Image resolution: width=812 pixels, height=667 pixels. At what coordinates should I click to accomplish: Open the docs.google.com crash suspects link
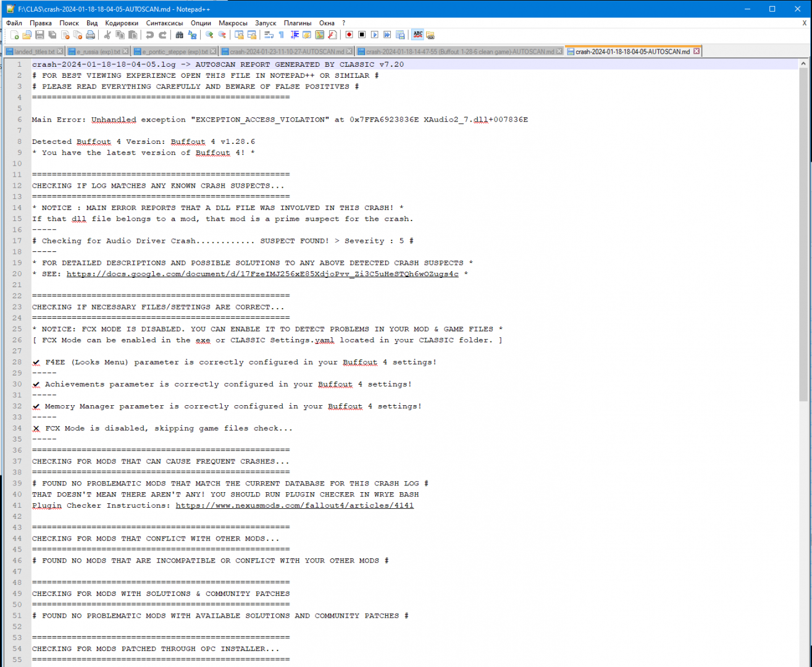[262, 274]
